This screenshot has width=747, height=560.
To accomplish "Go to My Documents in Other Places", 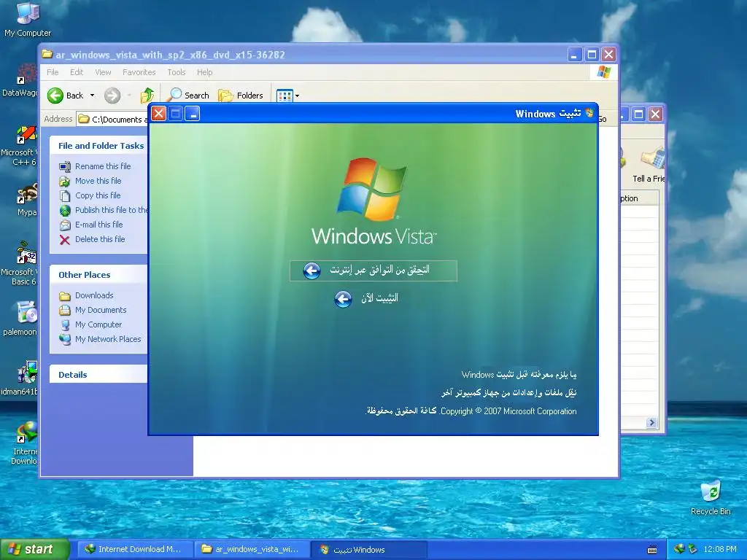I will pos(101,310).
